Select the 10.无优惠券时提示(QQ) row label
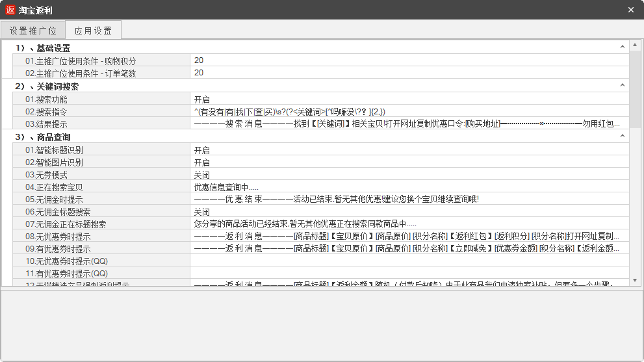The height and width of the screenshot is (362, 644). pyautogui.click(x=66, y=261)
